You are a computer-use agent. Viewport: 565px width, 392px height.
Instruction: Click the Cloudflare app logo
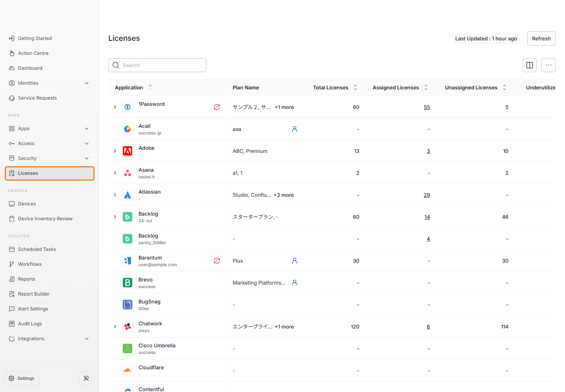click(128, 370)
